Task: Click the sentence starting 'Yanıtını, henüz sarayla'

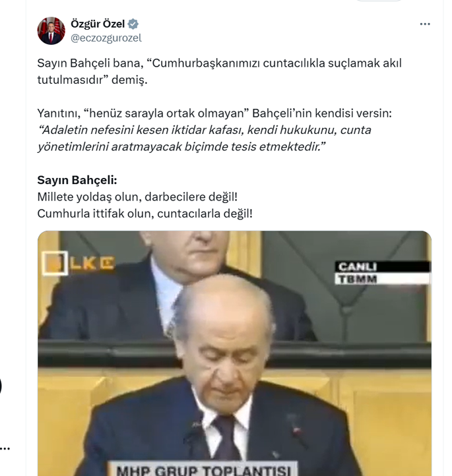Action: coord(214,113)
